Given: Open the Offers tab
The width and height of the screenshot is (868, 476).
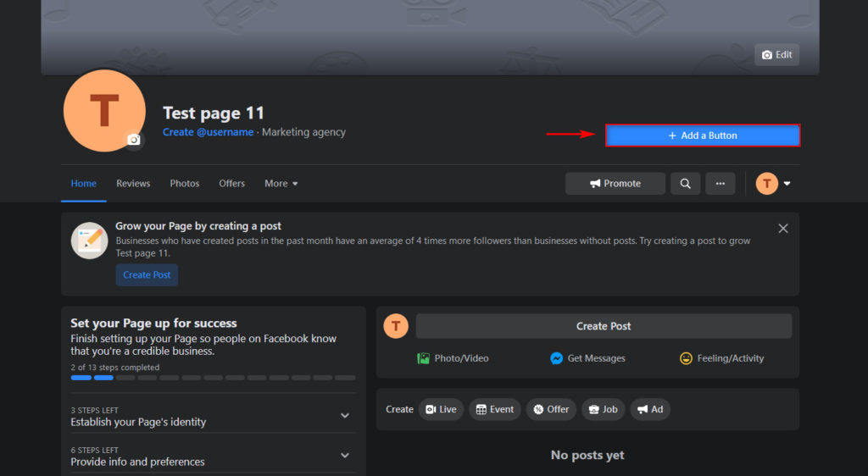Looking at the screenshot, I should tap(231, 184).
